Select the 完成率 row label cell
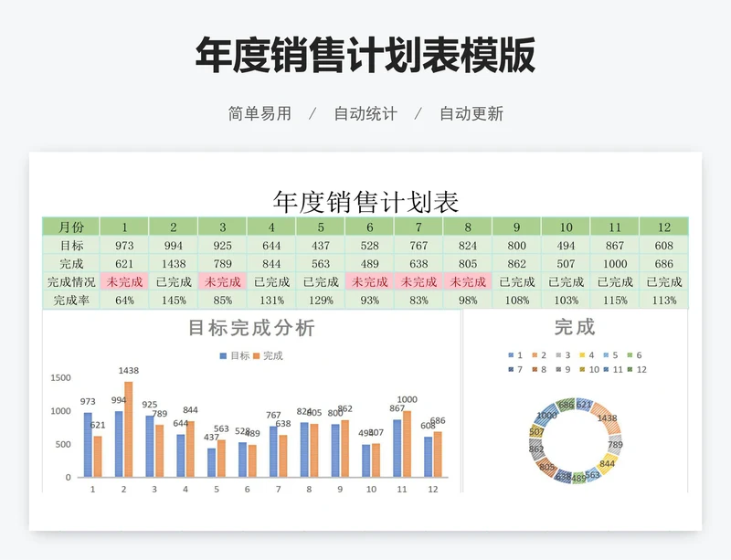The height and width of the screenshot is (560, 731). point(71,300)
